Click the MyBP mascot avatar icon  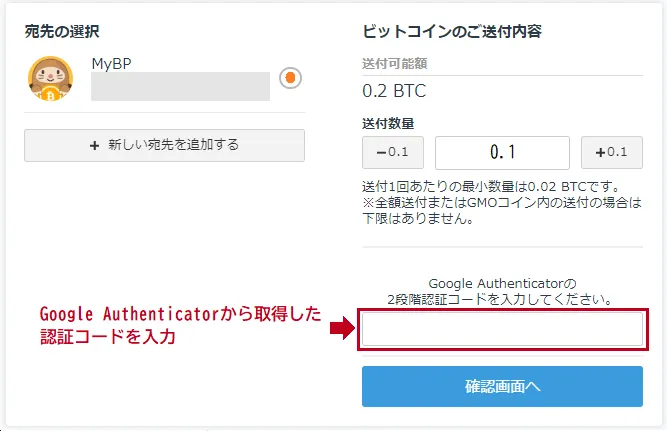(51, 79)
